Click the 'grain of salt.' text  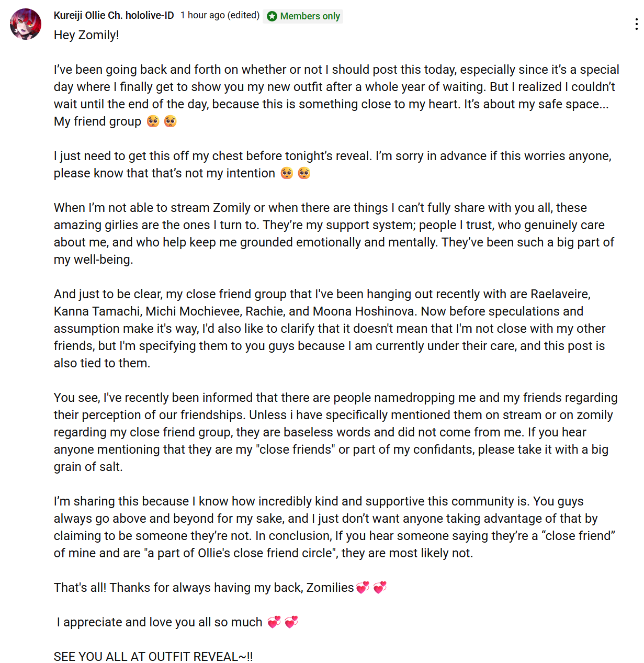tap(88, 467)
